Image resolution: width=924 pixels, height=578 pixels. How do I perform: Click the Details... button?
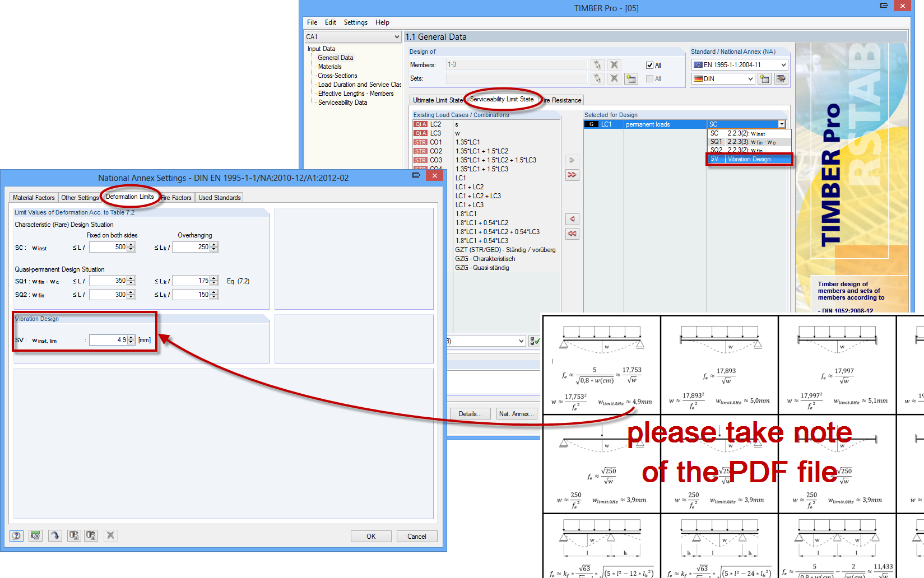coord(470,414)
